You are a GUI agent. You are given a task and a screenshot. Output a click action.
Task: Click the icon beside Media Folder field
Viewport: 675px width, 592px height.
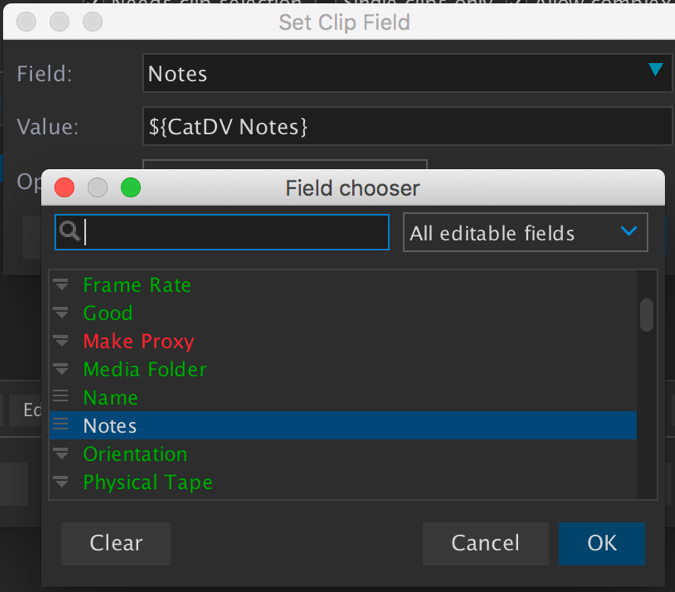click(x=61, y=369)
